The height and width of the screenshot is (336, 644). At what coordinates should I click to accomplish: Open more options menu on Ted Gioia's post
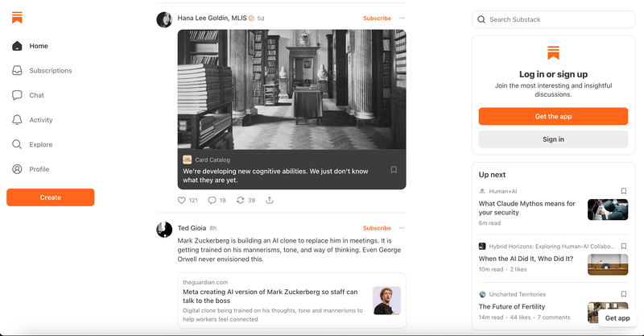(402, 228)
